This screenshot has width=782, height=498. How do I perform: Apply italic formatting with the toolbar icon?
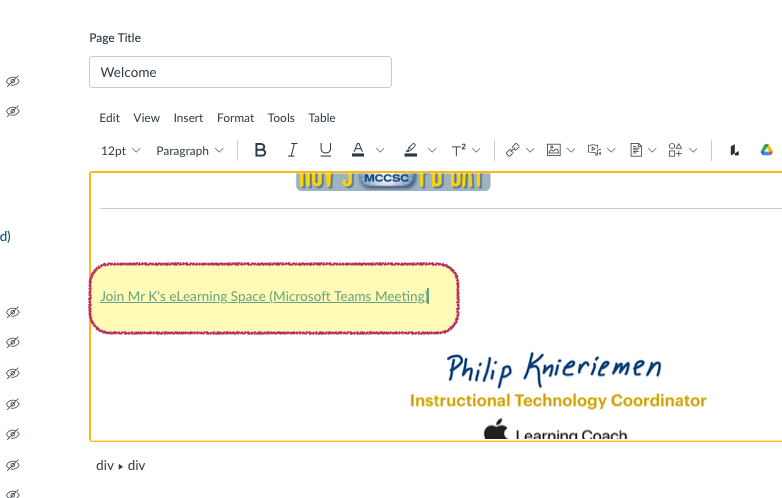(x=293, y=150)
